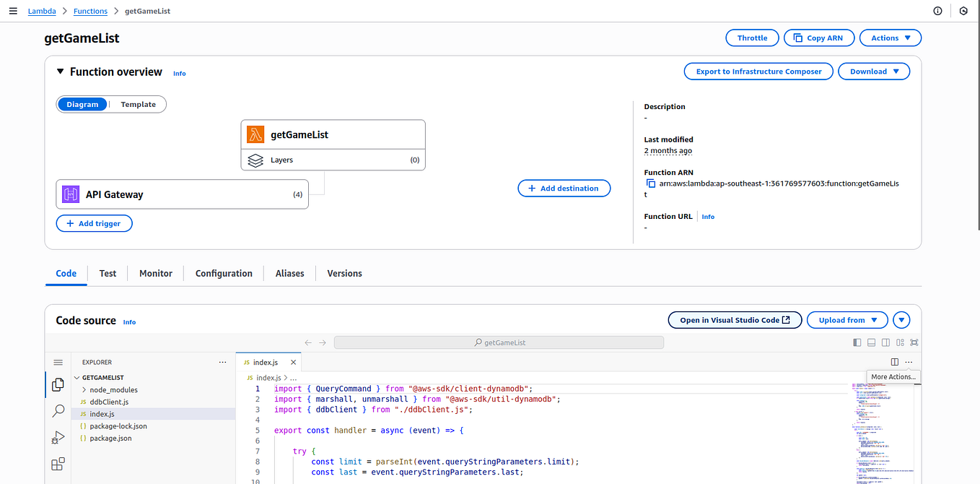Open the Customize Layout icon

(x=899, y=342)
